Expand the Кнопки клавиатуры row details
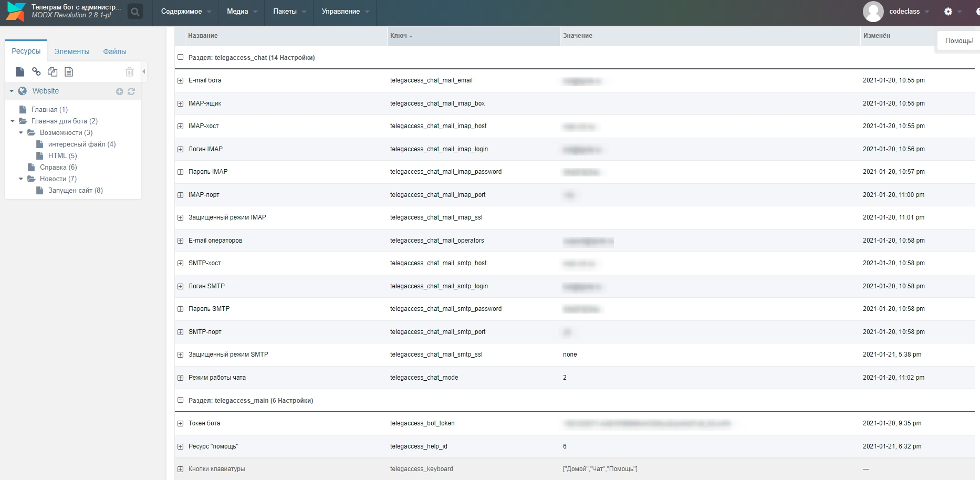The image size is (980, 480). coord(180,469)
